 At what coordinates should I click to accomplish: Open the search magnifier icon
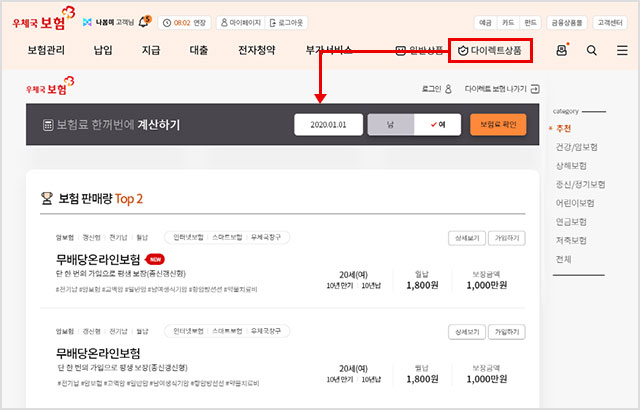coord(591,50)
